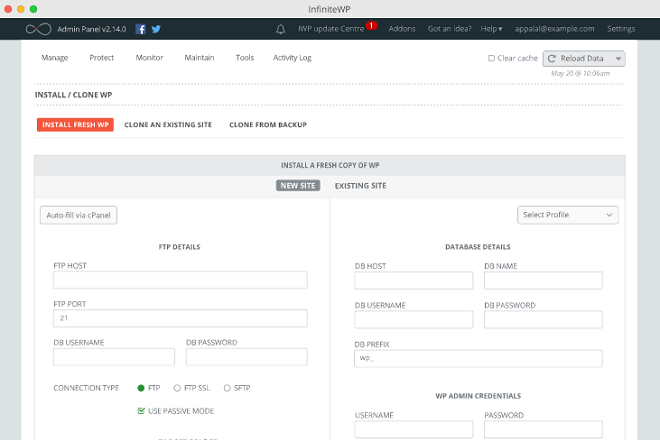660x440 pixels.
Task: Focus DB Username field under Database Details
Action: point(414,320)
